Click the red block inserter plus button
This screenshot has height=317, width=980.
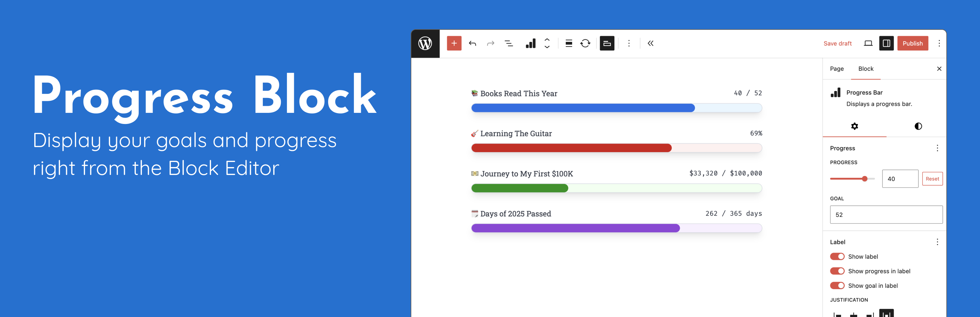(454, 43)
